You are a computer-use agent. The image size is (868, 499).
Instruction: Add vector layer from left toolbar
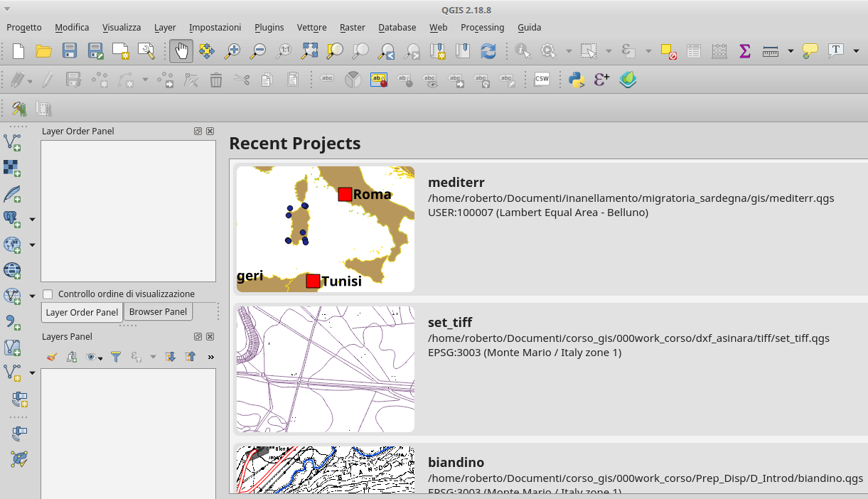pos(13,141)
